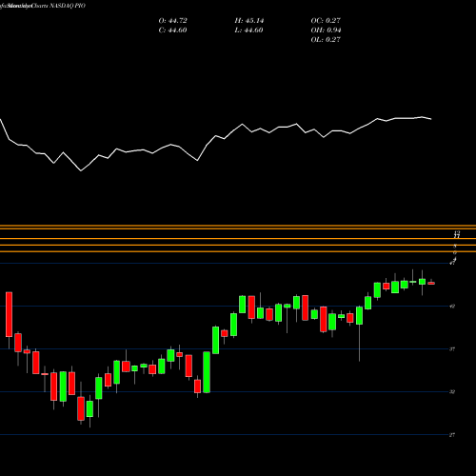Click the OC: 0.27 value
Image resolution: width=476 pixels, height=476 pixels.
[326, 21]
